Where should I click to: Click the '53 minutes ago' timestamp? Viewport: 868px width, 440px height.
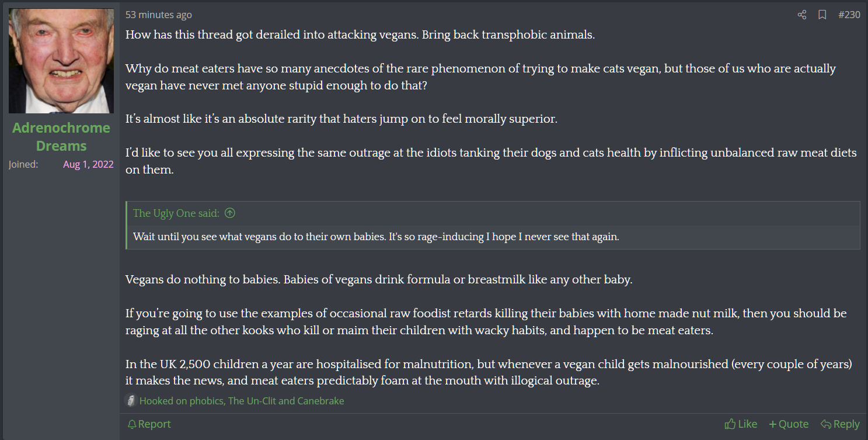(x=159, y=15)
